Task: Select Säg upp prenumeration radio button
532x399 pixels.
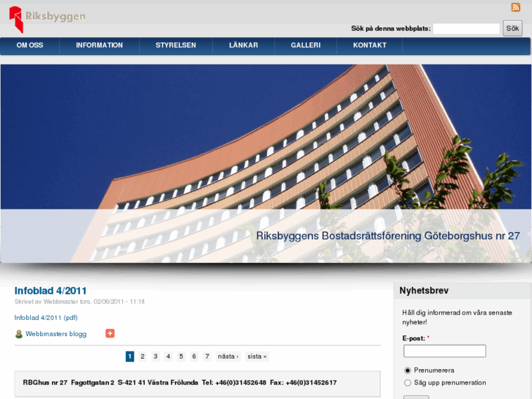Action: (408, 383)
